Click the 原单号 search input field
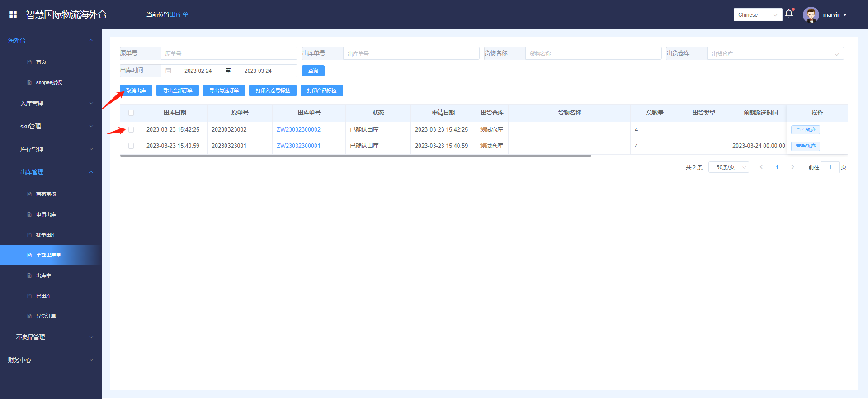 click(x=229, y=54)
